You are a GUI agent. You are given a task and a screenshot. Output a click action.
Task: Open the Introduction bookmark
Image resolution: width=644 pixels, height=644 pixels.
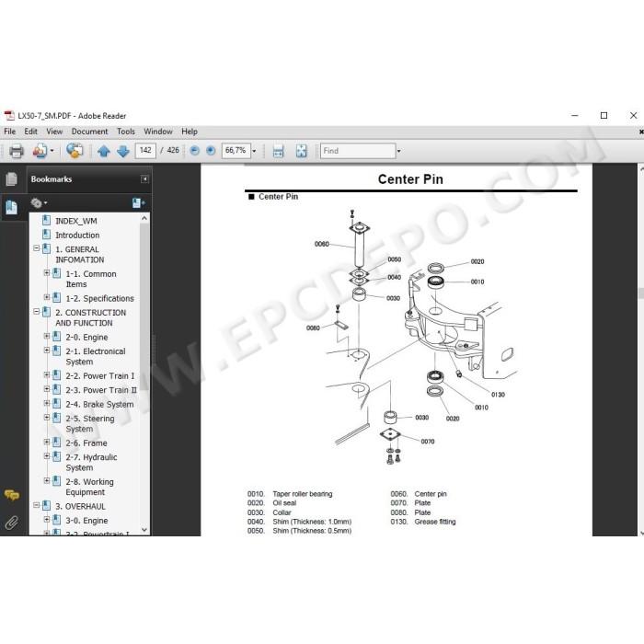pyautogui.click(x=77, y=236)
